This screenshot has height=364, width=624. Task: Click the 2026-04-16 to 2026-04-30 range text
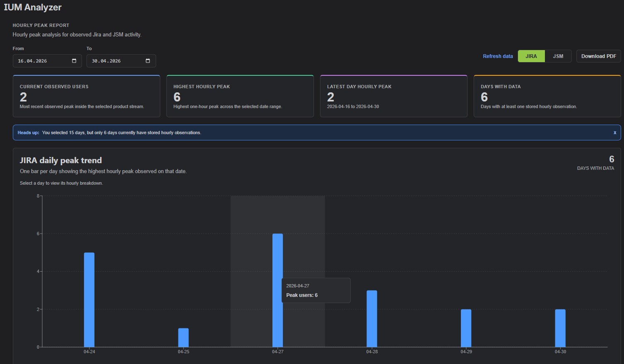coord(353,106)
